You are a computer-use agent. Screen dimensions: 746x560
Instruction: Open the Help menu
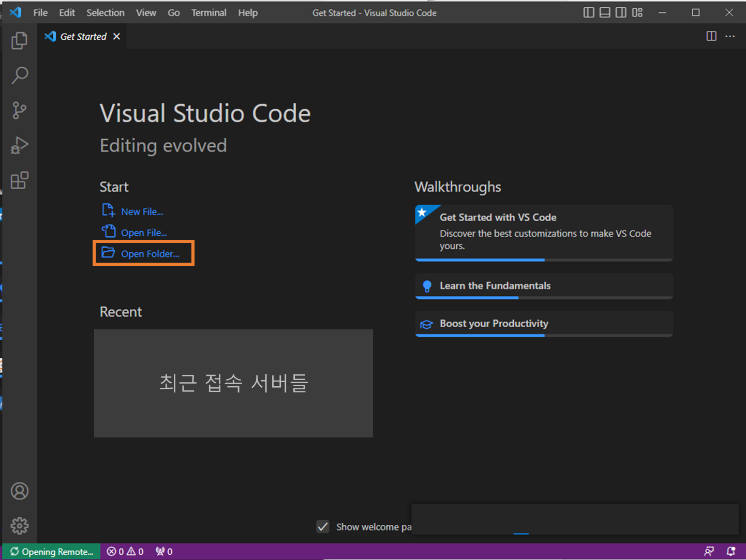pos(248,12)
